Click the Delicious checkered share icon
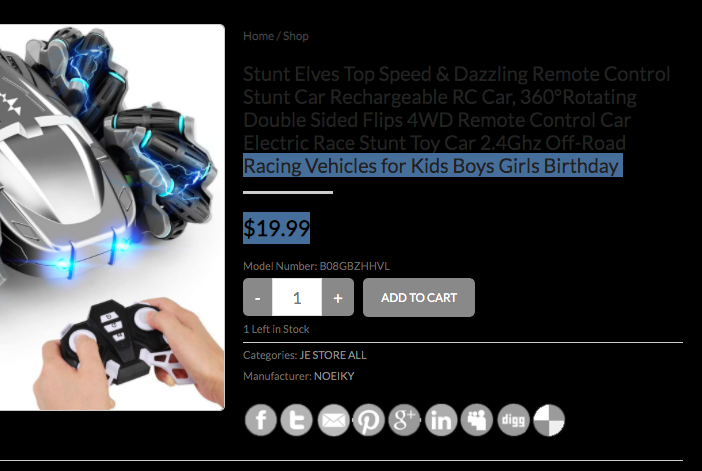702x471 pixels. pyautogui.click(x=549, y=420)
